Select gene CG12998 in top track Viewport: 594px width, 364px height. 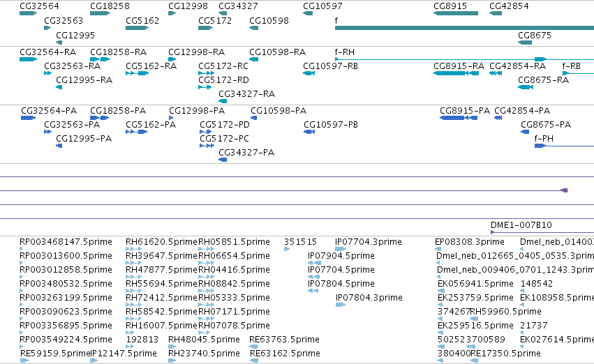pos(188,6)
